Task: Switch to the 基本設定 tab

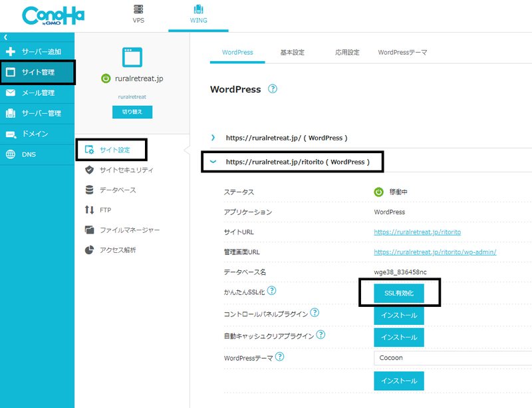Action: 292,53
